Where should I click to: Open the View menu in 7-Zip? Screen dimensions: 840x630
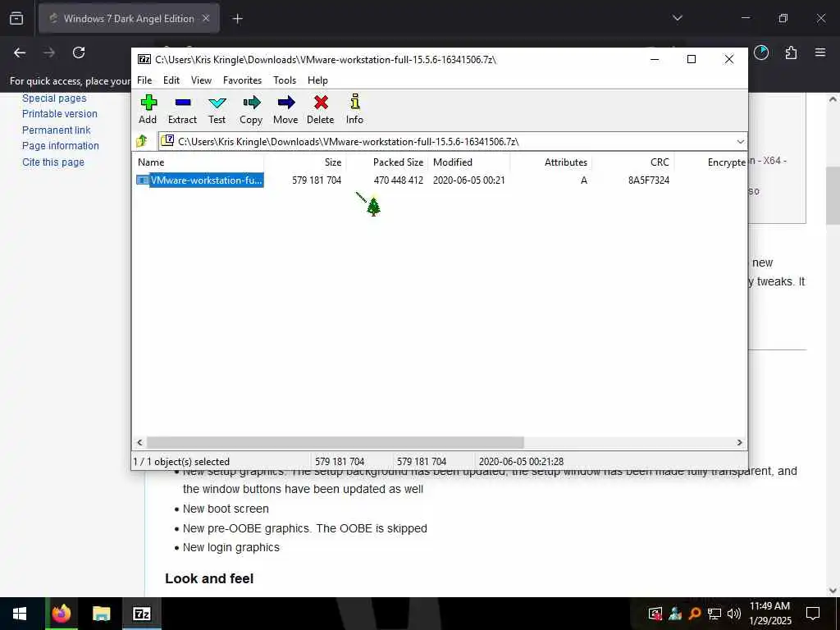coord(202,80)
